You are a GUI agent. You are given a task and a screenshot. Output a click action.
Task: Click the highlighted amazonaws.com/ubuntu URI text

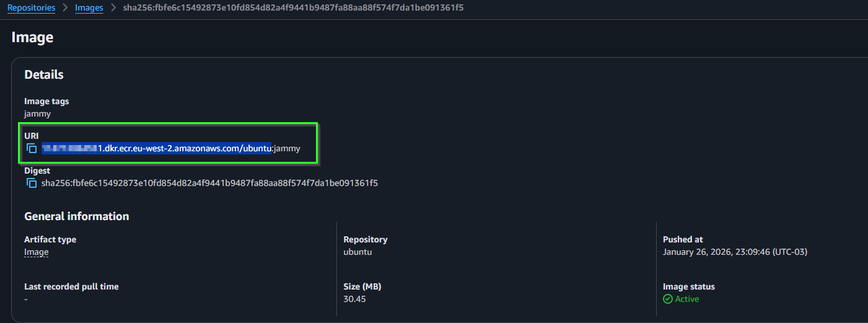tap(157, 149)
